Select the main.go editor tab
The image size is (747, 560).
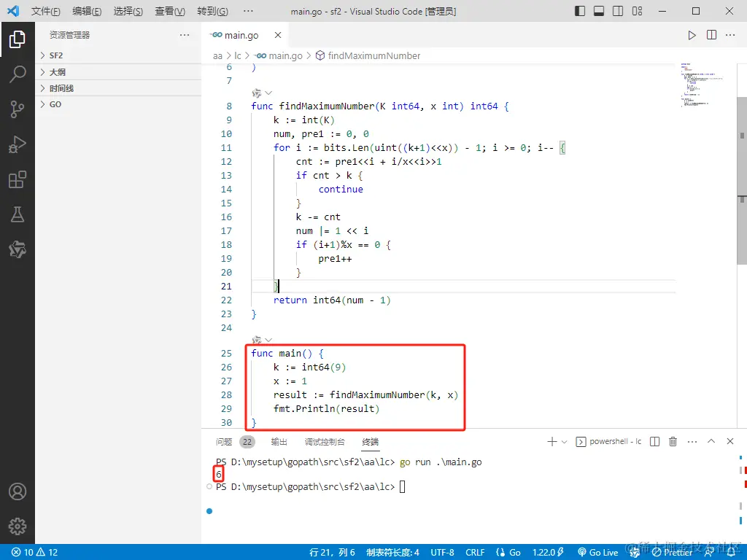[x=241, y=35]
